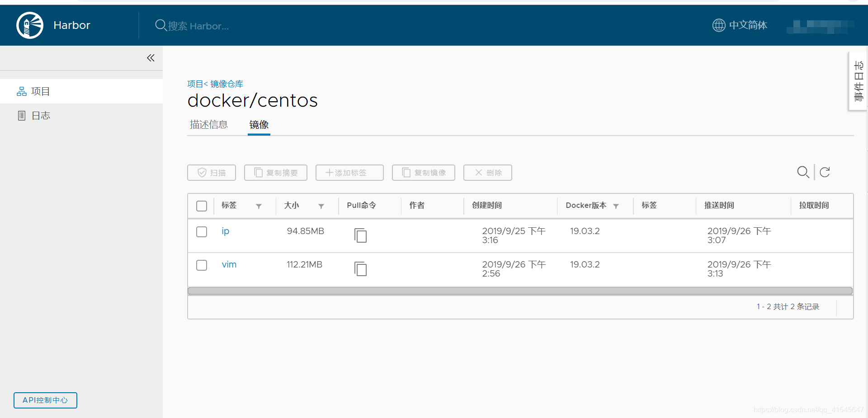Screen dimensions: 868x418
Task: Click the 复制镜像 button
Action: [424, 173]
